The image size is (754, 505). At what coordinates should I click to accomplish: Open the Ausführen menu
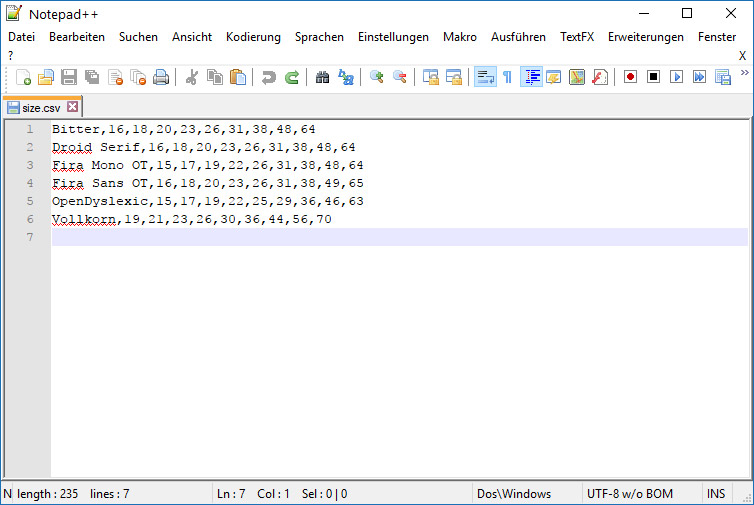(x=518, y=37)
